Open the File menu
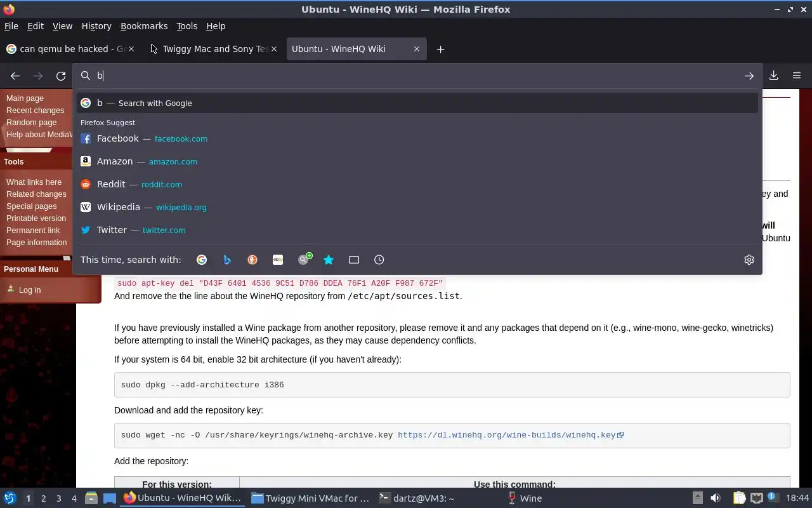The height and width of the screenshot is (508, 812). [x=11, y=26]
